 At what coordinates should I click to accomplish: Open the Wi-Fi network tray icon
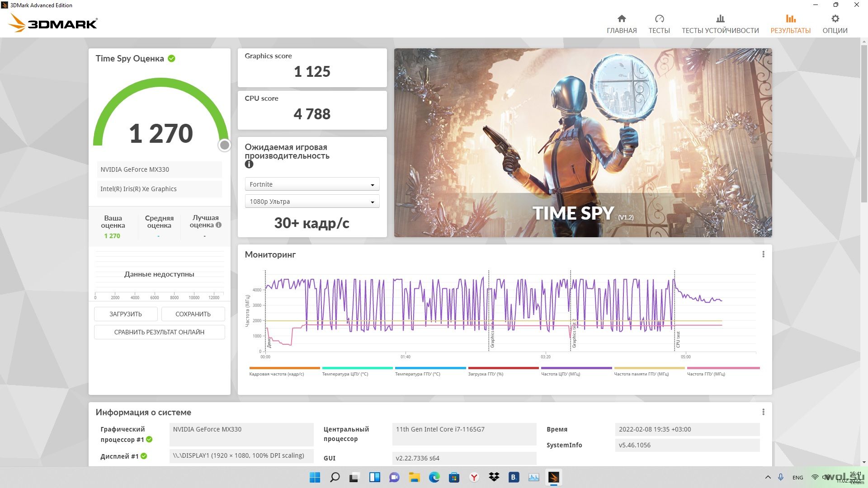[815, 477]
